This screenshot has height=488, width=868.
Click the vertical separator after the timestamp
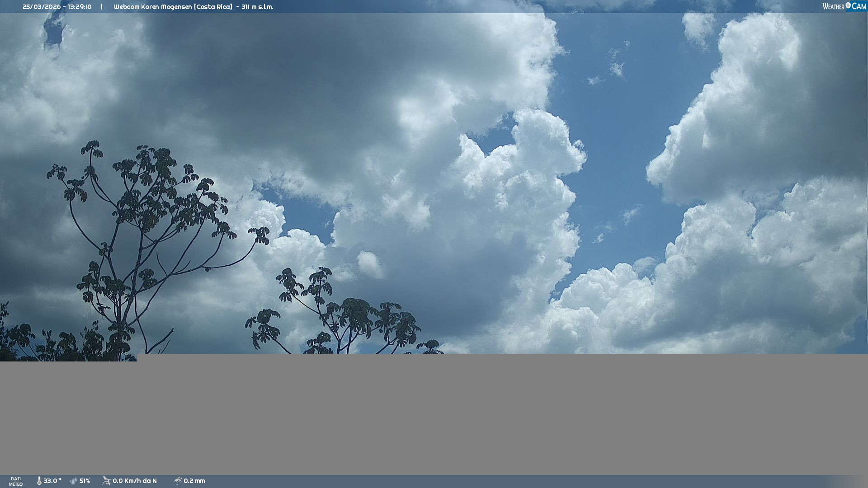102,7
